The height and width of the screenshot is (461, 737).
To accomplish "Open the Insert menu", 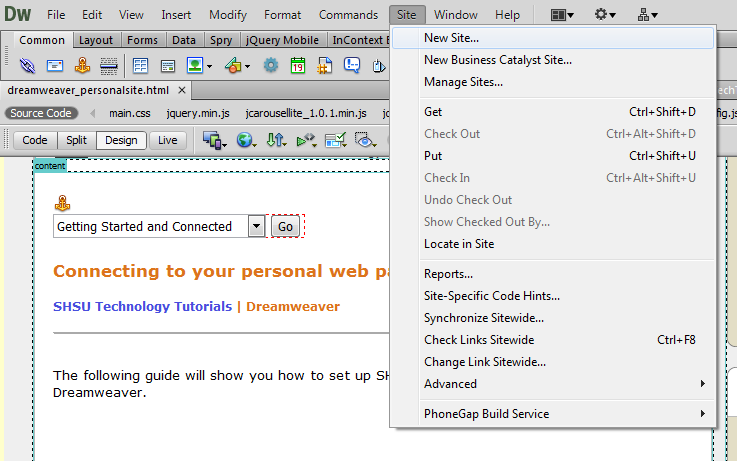I will coord(176,15).
